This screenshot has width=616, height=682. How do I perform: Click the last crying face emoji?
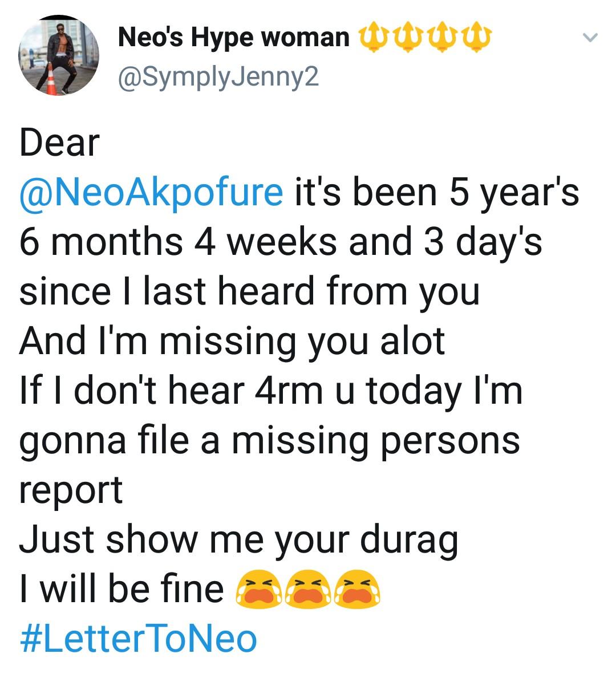pos(356,590)
